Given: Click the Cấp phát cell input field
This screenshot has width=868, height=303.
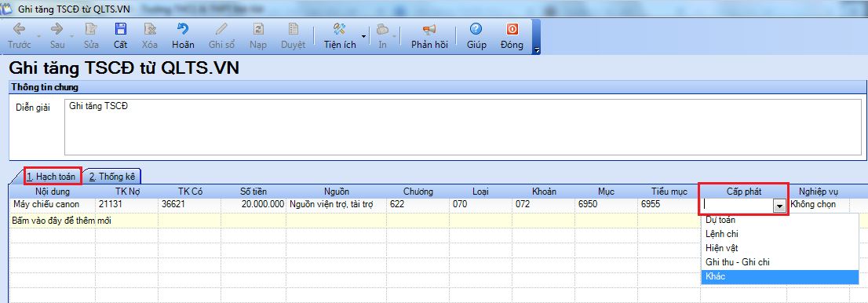Looking at the screenshot, I should pyautogui.click(x=738, y=206).
